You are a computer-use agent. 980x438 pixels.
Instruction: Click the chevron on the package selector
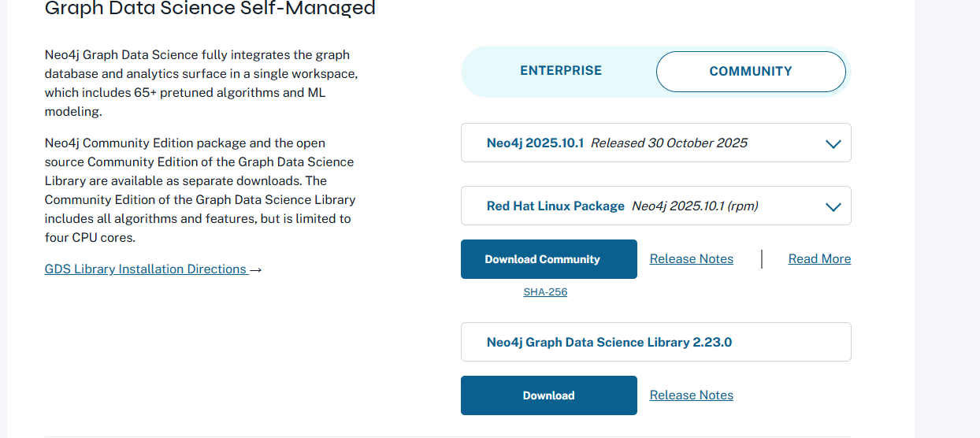(x=833, y=207)
